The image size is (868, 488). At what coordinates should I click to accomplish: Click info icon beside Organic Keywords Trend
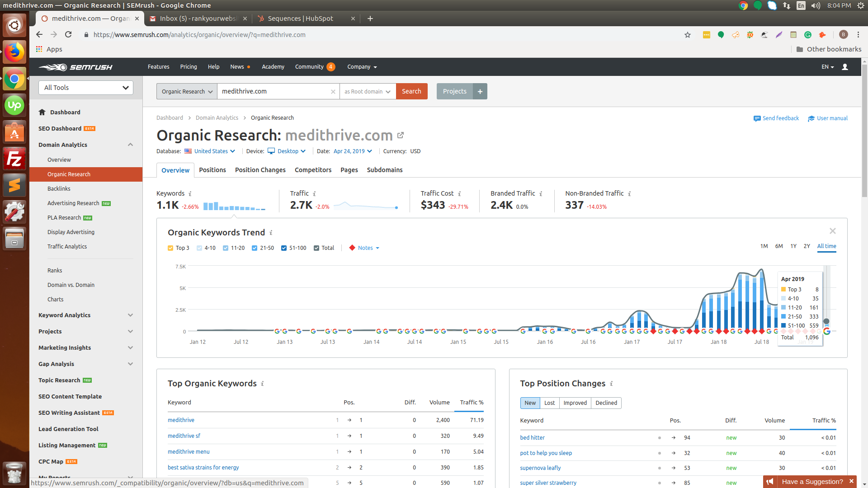coord(271,233)
